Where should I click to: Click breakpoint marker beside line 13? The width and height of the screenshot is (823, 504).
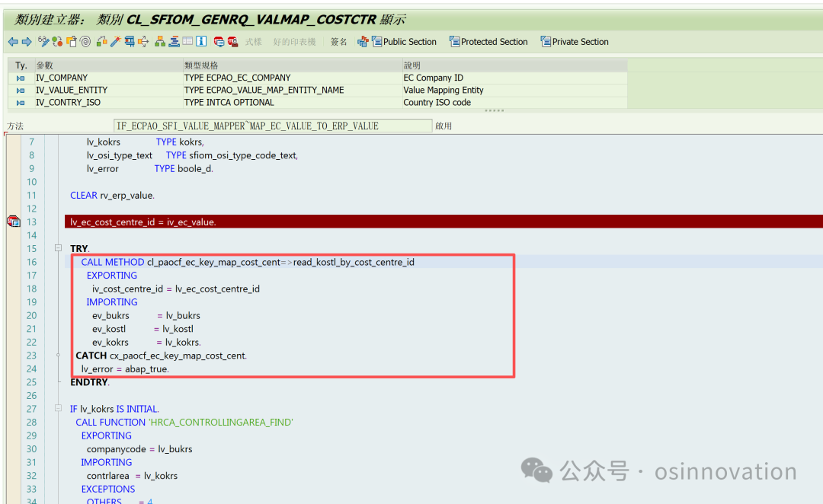pos(13,222)
